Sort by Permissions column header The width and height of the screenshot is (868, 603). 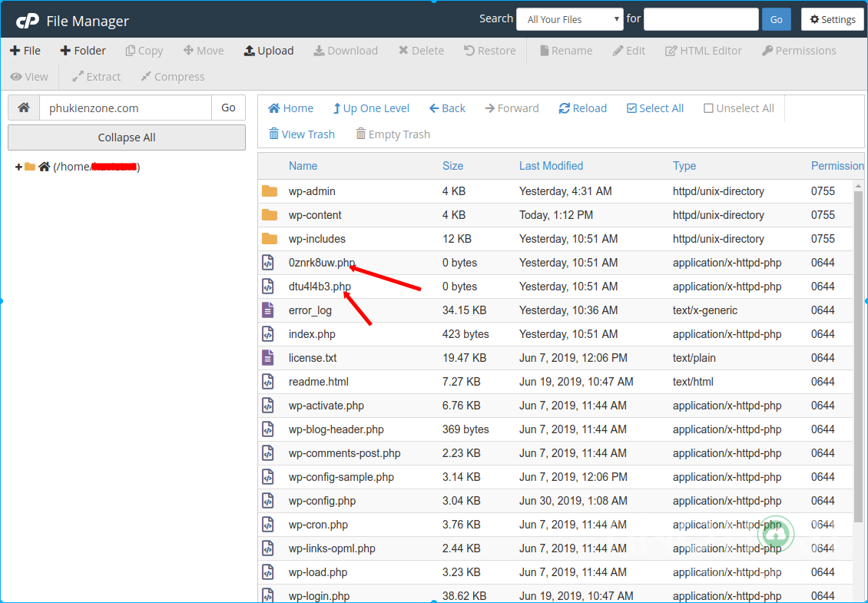click(837, 166)
